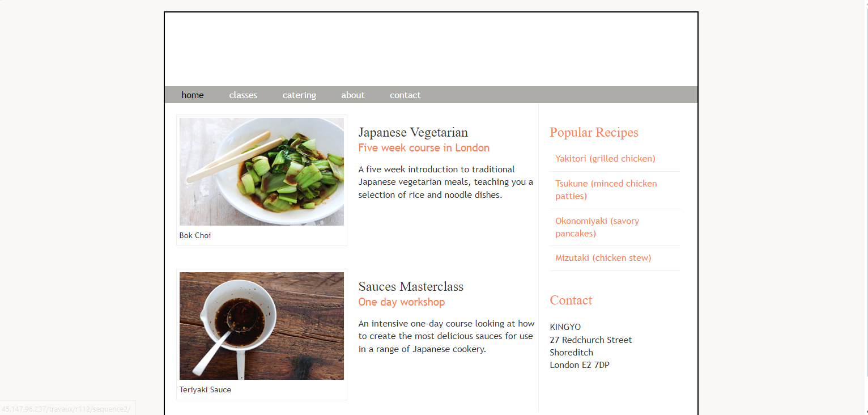Screen dimensions: 868x415
Task: Open the Yakitori (grilled chicken) recipe
Action: point(605,159)
